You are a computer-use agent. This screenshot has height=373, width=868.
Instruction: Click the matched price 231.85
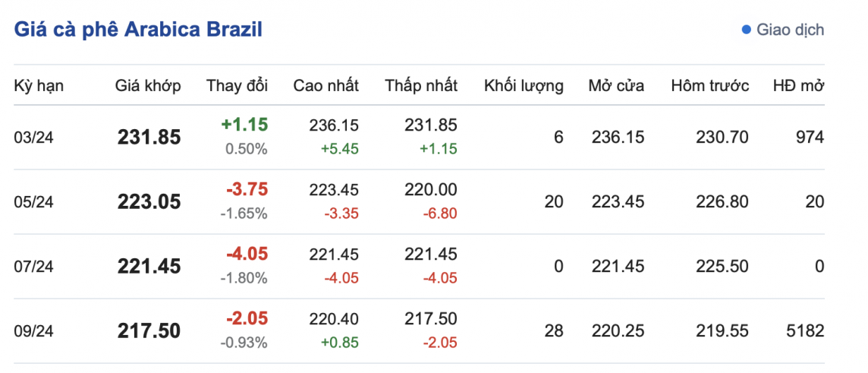[149, 138]
